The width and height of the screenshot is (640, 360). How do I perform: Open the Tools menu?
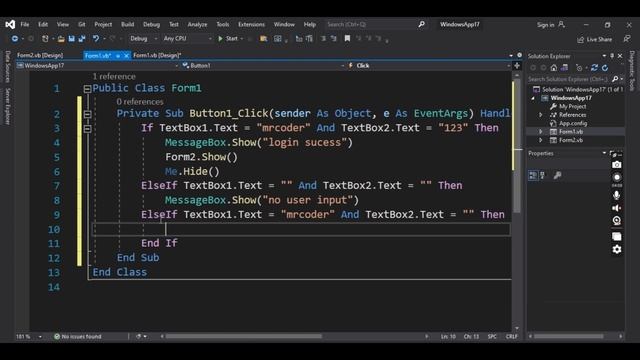[x=222, y=24]
